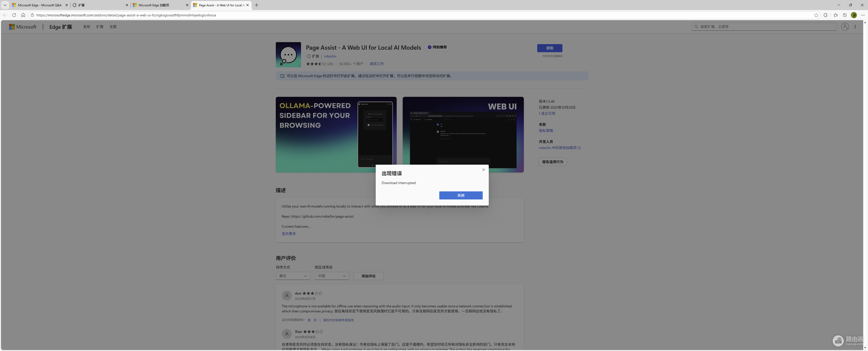Image resolution: width=868 pixels, height=351 pixels.
Task: Go to the home page icon
Action: pos(23,15)
